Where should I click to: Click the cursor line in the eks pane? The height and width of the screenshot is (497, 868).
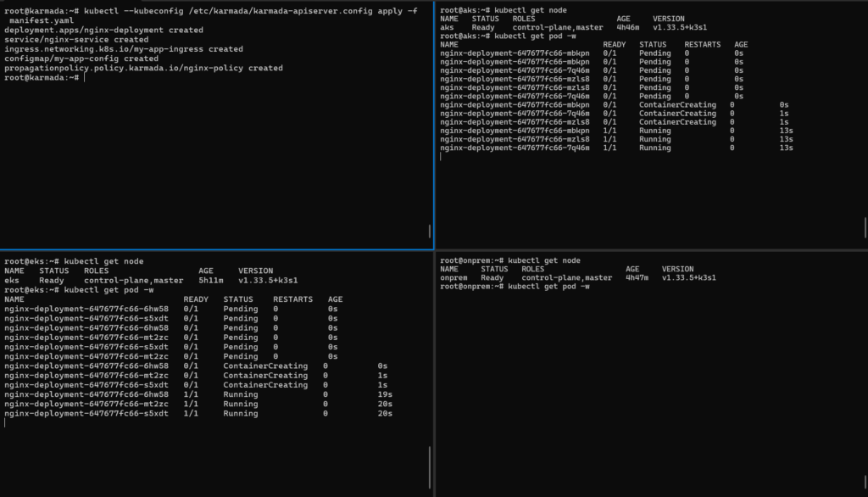click(6, 423)
